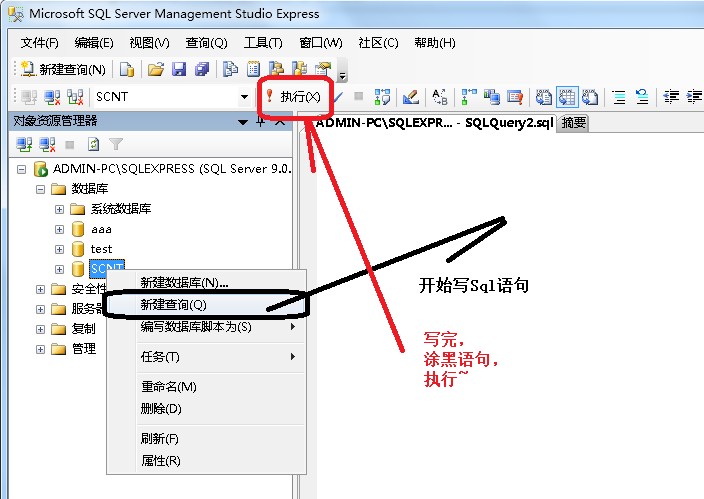704x499 pixels.
Task: Click the SCNT available databases combo box
Action: 172,97
